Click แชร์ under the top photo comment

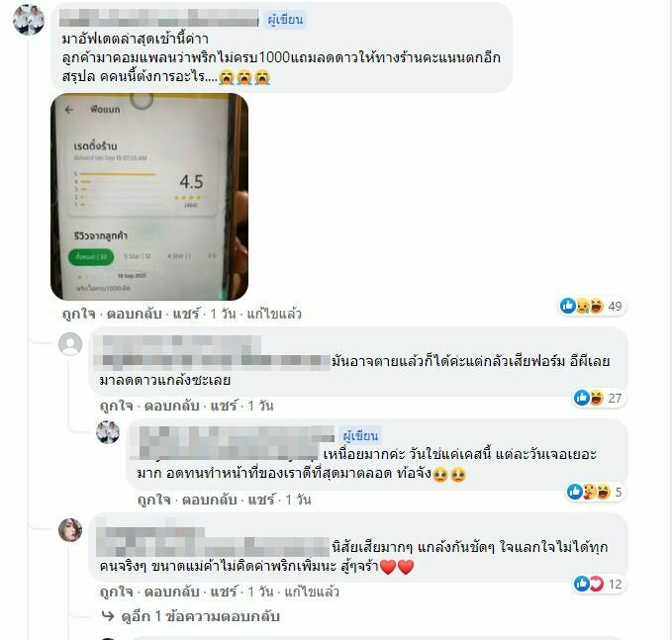click(x=186, y=314)
